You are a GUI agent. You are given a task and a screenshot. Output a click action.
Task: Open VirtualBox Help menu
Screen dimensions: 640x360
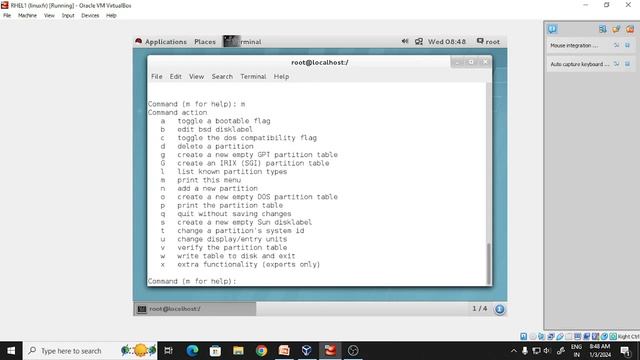(111, 16)
